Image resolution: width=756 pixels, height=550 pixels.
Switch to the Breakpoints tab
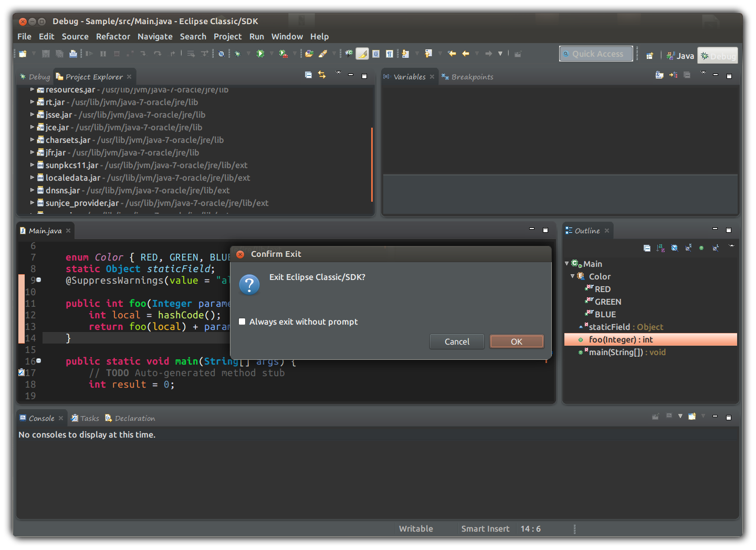point(471,77)
